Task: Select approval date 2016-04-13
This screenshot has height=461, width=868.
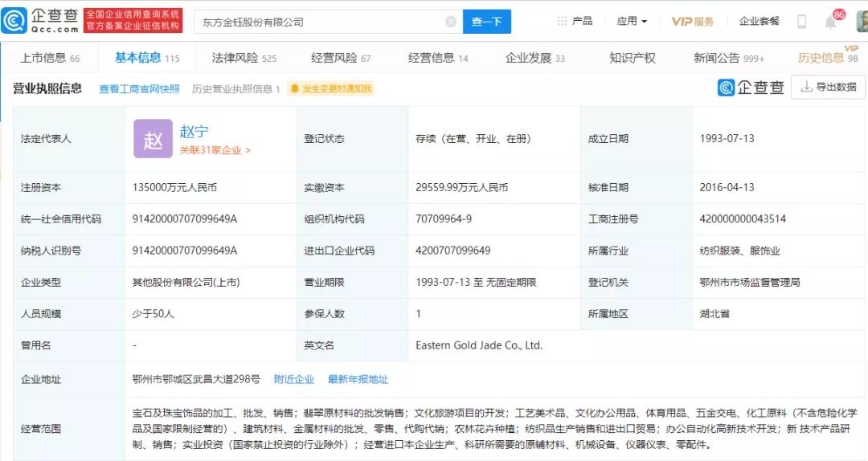Action: point(727,188)
